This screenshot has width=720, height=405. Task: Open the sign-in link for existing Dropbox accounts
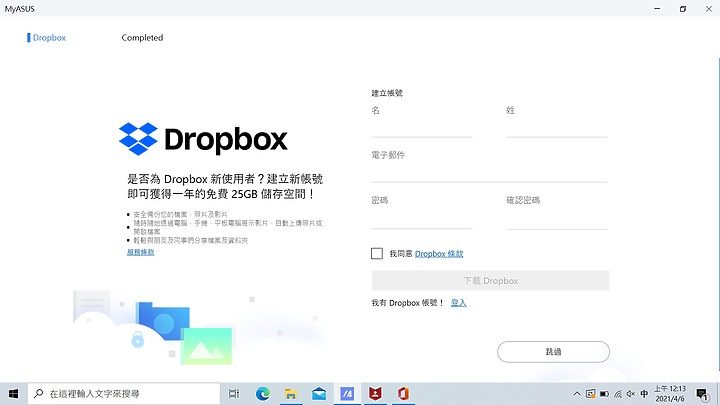point(458,303)
